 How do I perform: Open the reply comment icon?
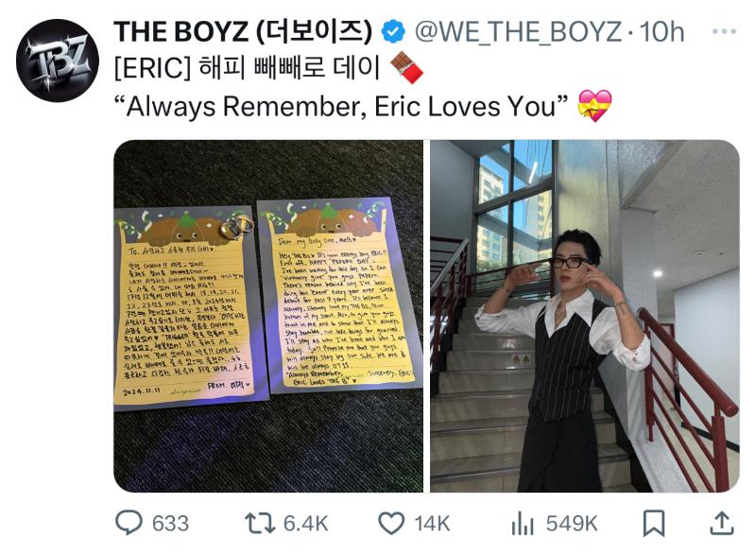click(129, 523)
